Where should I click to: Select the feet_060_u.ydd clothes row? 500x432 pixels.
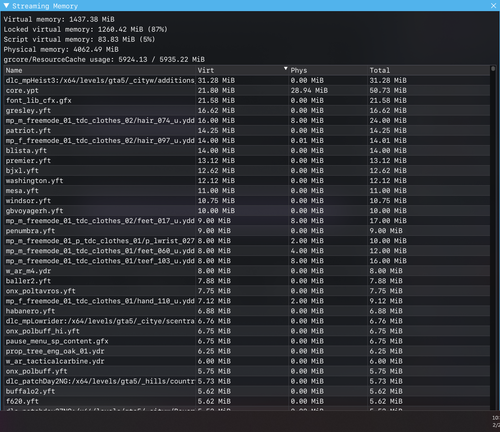coord(247,251)
